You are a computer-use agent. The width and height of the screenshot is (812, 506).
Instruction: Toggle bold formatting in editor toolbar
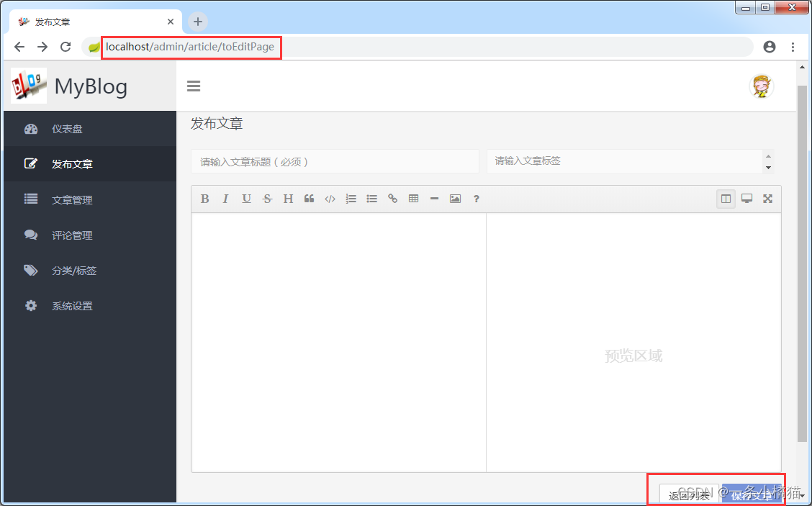point(205,199)
